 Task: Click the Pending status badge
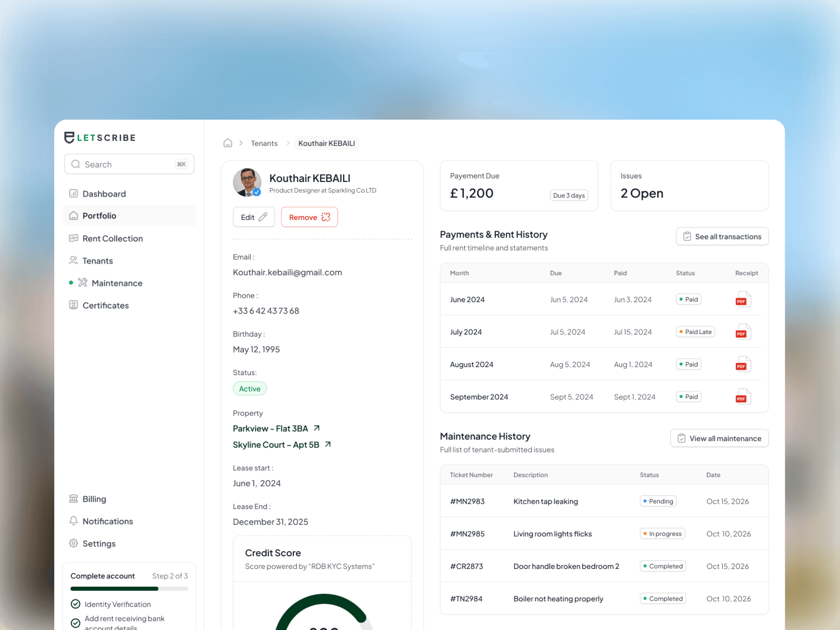tap(658, 501)
